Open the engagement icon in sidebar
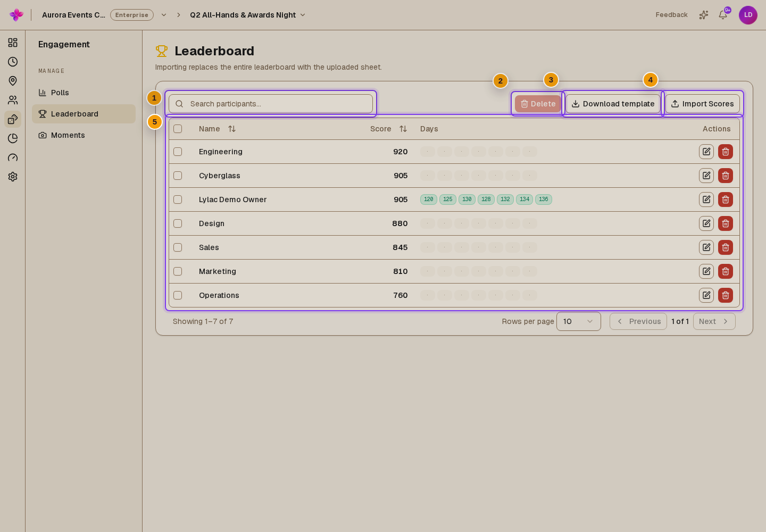766x532 pixels. point(13,119)
